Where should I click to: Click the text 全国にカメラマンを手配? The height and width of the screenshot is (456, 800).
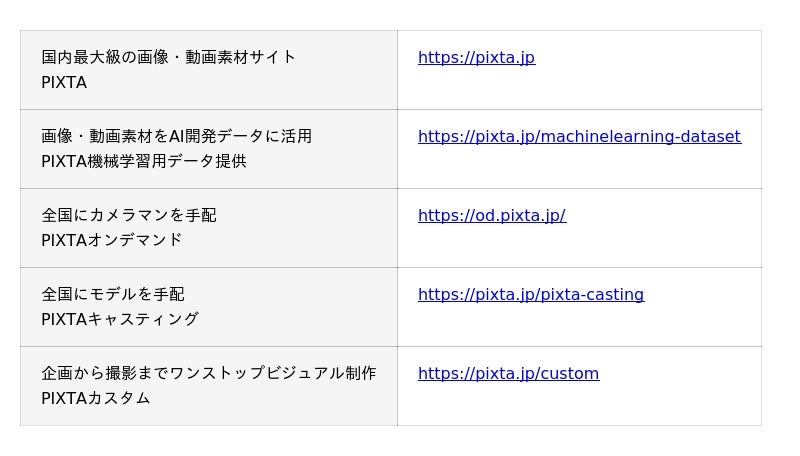tap(129, 216)
